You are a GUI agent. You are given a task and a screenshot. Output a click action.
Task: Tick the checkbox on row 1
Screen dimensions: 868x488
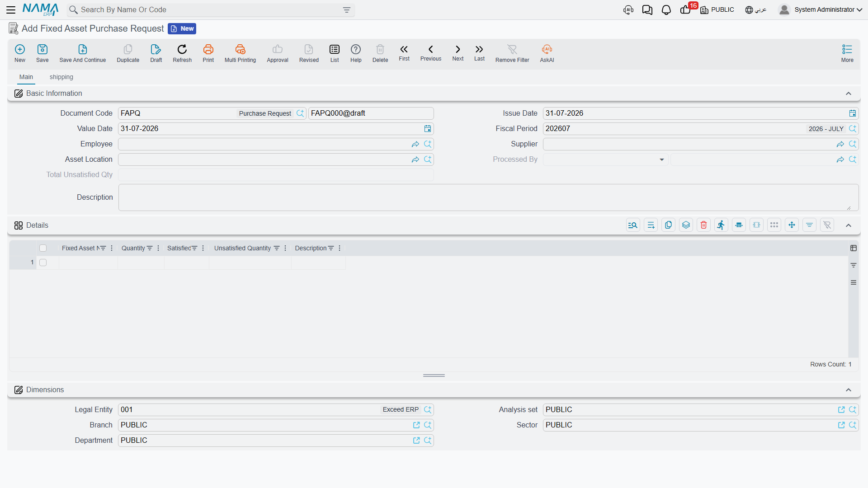43,263
